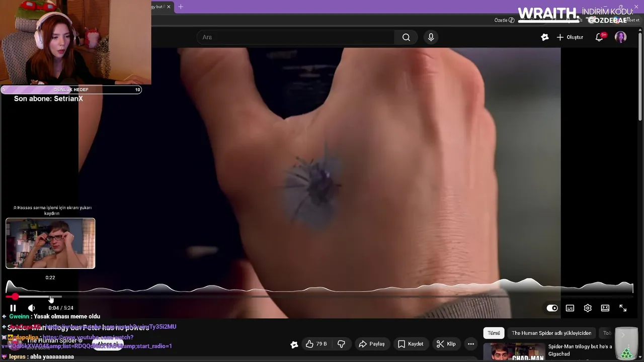Open the Oluştur create menu
This screenshot has width=644, height=362.
coord(570,37)
